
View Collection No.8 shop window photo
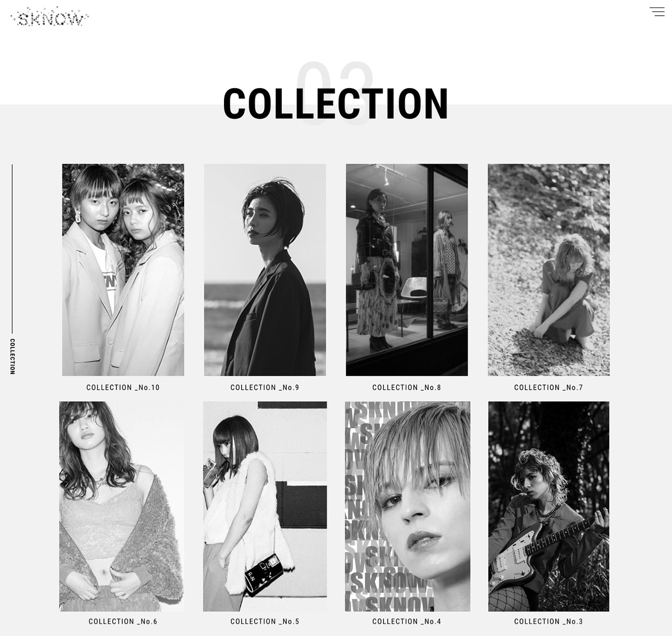(407, 269)
